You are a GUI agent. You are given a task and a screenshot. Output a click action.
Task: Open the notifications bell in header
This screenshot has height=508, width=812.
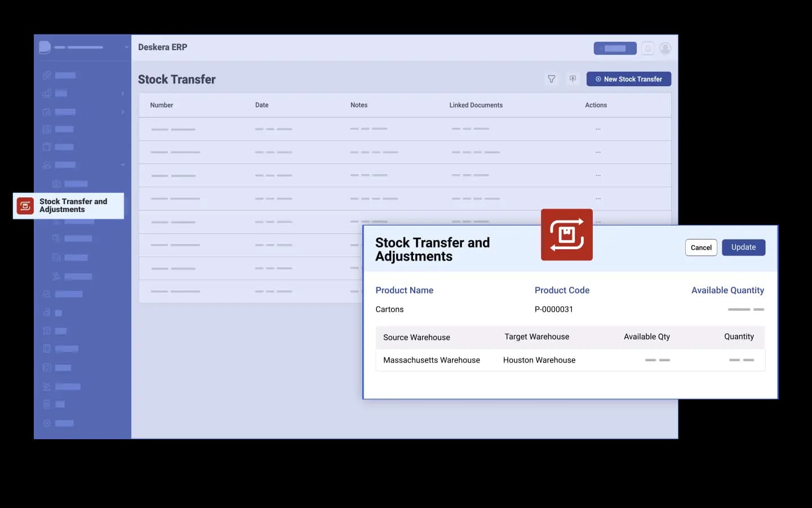coord(648,48)
